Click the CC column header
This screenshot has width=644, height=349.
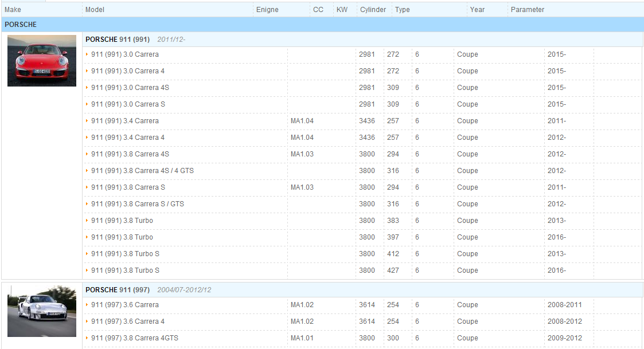(x=318, y=9)
